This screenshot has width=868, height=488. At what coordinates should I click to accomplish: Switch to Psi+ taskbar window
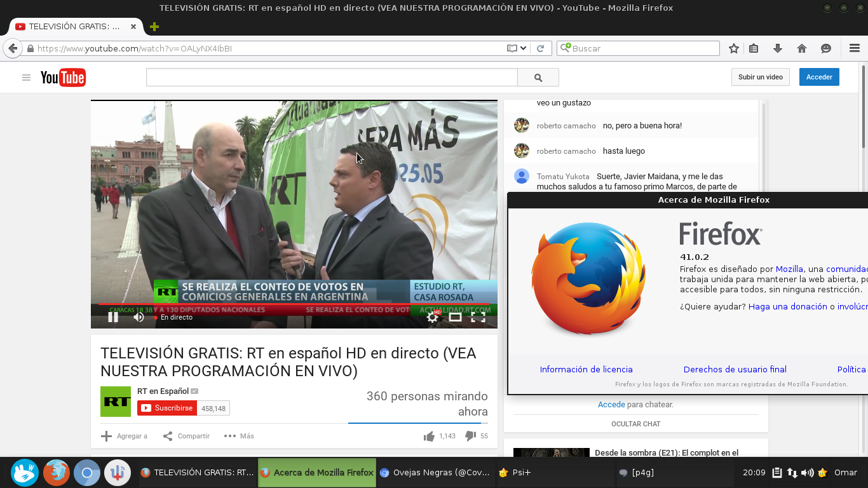coord(555,473)
